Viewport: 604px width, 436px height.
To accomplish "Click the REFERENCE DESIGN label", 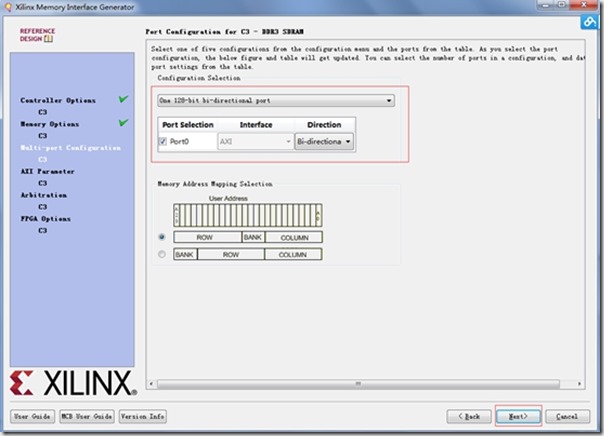I will pos(37,35).
